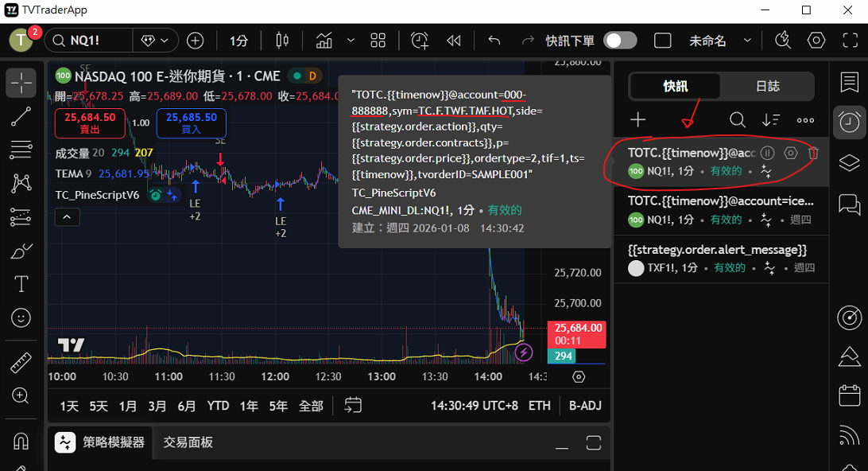
Task: Toggle the 快訊下單 switch
Action: tap(620, 41)
